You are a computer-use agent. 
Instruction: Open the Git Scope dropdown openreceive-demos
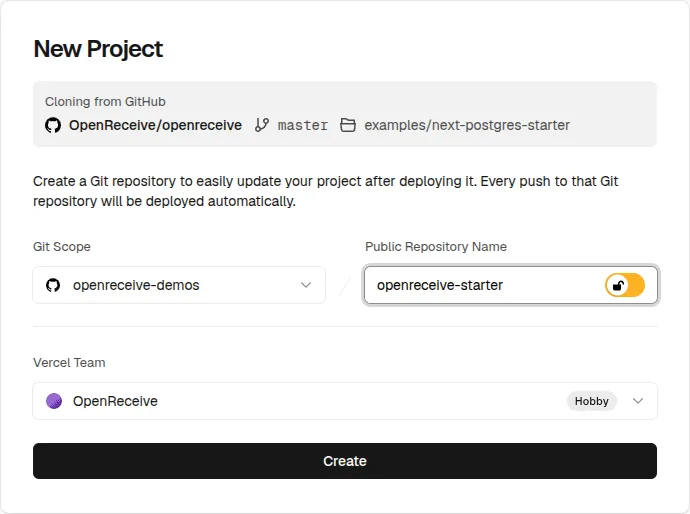(x=179, y=285)
